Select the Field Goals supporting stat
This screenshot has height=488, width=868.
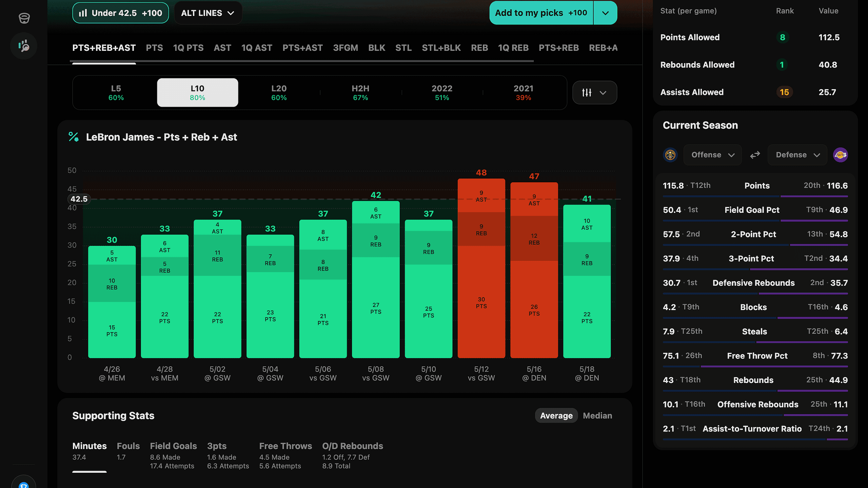click(x=173, y=456)
